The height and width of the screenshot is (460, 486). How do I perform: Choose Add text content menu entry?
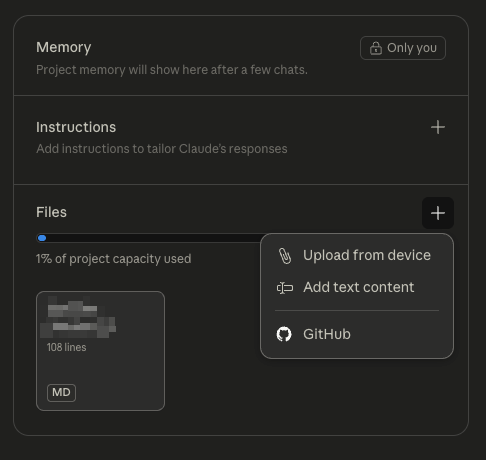(357, 287)
